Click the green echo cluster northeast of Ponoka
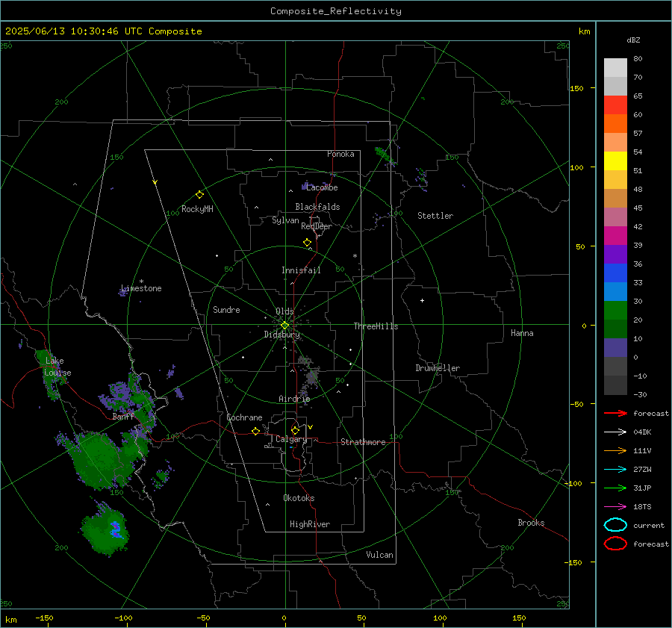This screenshot has width=672, height=628. pos(385,155)
